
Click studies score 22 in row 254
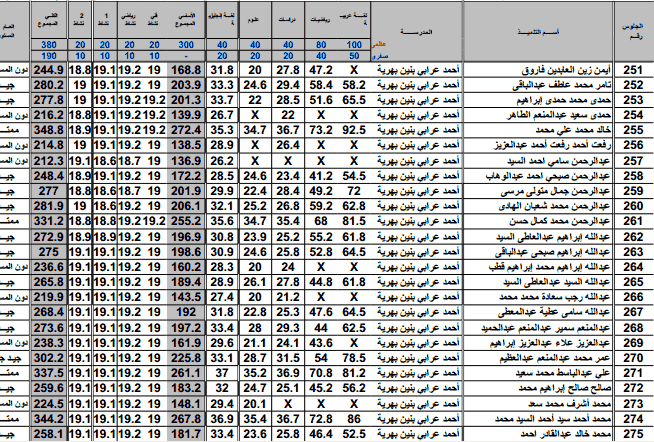tap(288, 115)
